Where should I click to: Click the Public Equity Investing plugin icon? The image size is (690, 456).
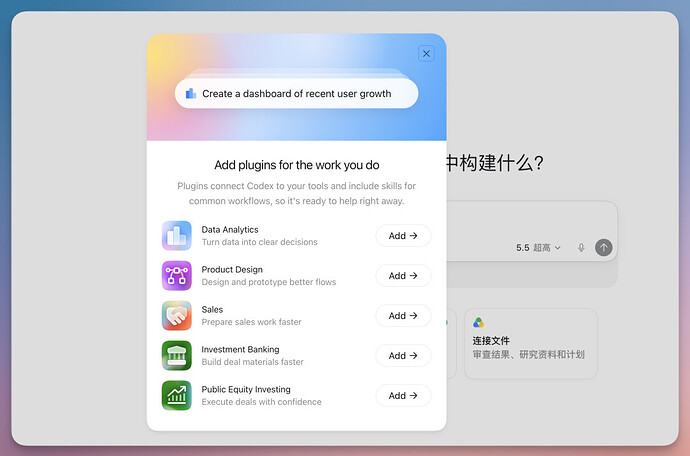176,395
